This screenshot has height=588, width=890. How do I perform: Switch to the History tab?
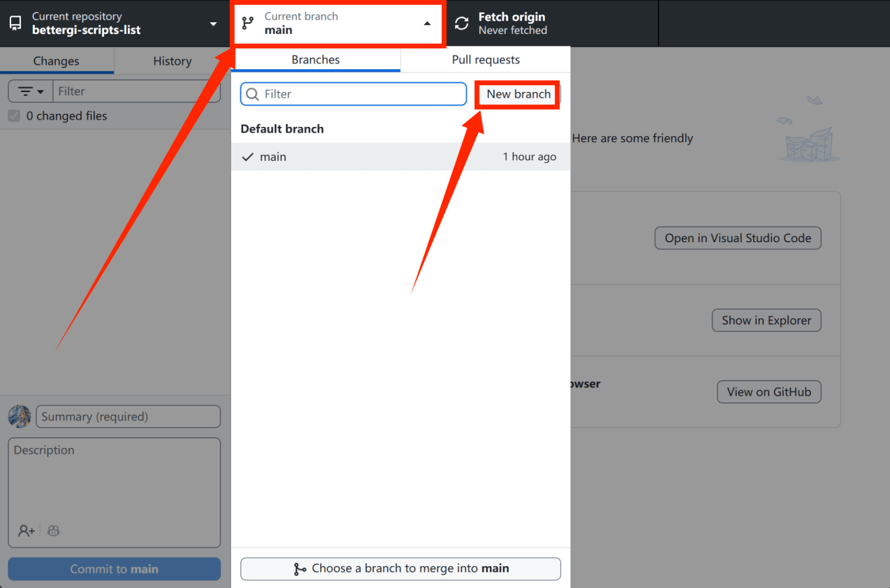(x=172, y=61)
